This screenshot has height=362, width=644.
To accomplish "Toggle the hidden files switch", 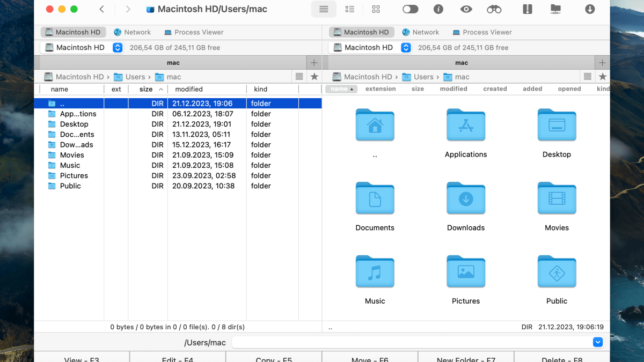I will coord(410,9).
